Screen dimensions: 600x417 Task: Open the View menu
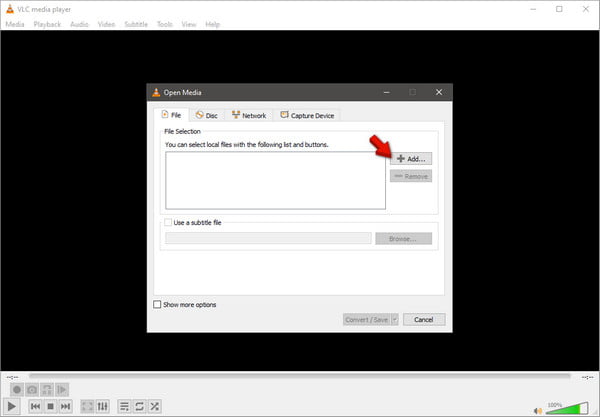coord(189,24)
